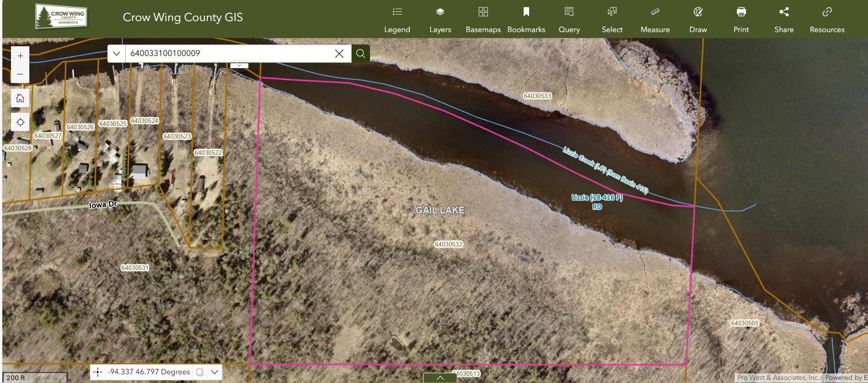Open the Draw tool
The image size is (868, 383).
point(698,20)
